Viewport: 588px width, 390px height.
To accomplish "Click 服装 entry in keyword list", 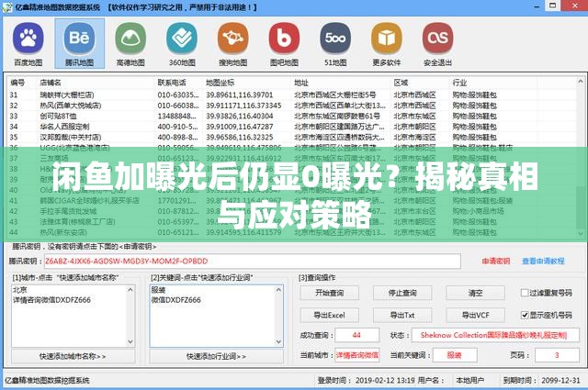I will pyautogui.click(x=158, y=290).
